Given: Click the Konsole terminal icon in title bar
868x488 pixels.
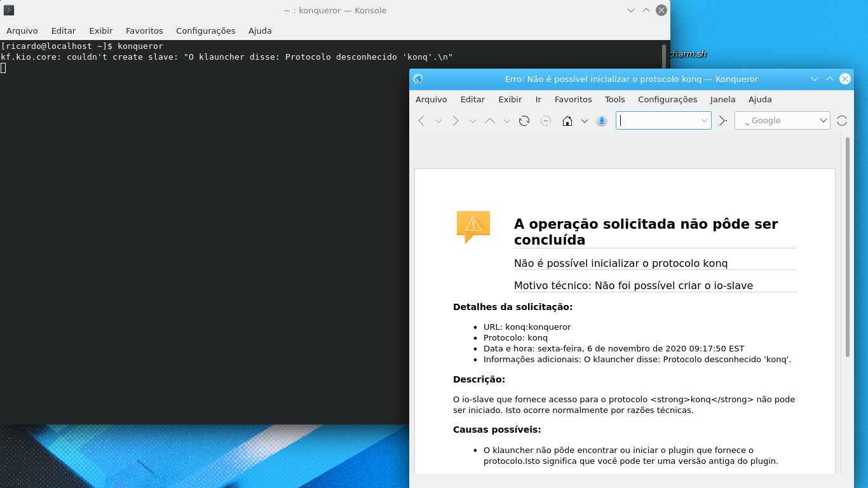Looking at the screenshot, I should [x=9, y=10].
